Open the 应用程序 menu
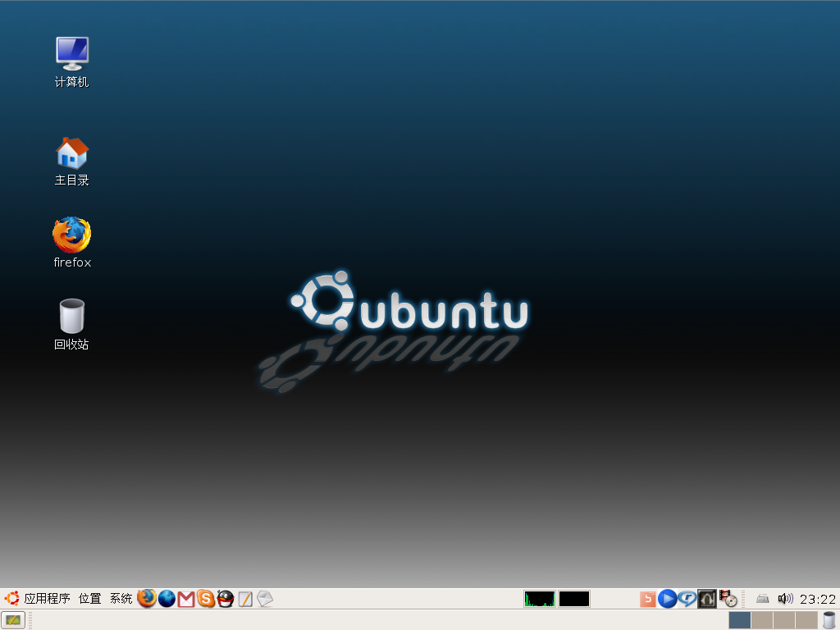The height and width of the screenshot is (630, 840). tap(47, 598)
